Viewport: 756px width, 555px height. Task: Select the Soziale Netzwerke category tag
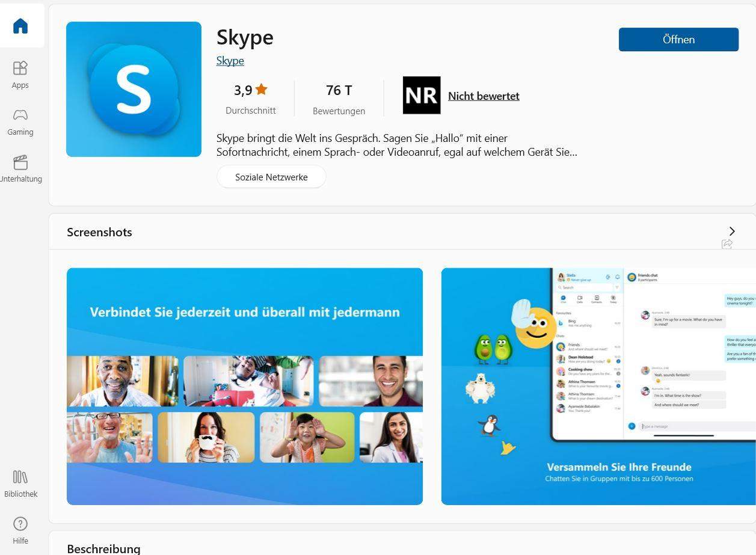[271, 177]
